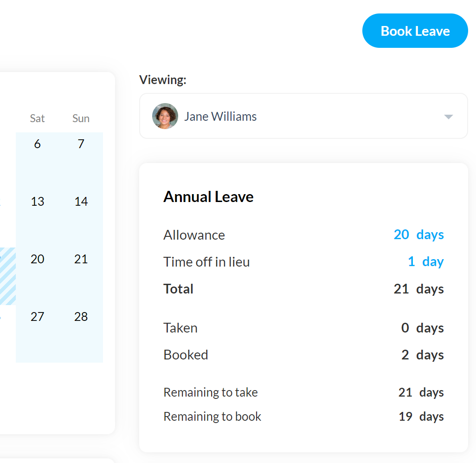
Task: Select Saturday 20 on the calendar
Action: pos(37,276)
